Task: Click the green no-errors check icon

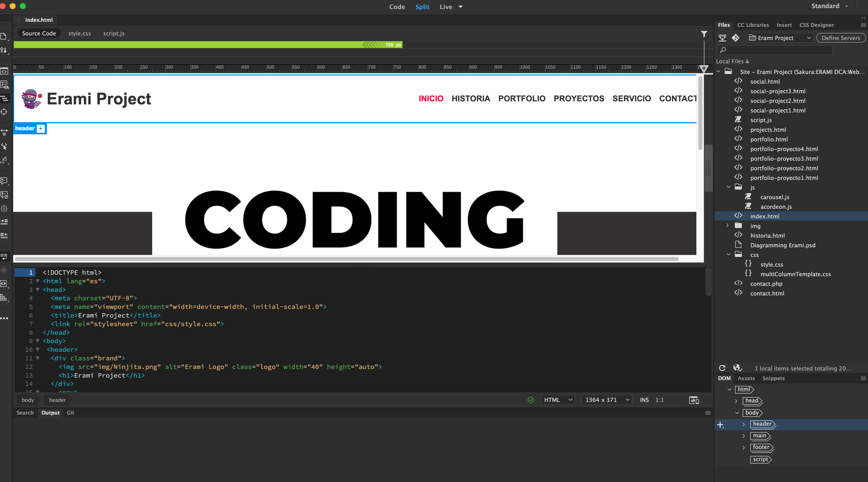Action: pyautogui.click(x=531, y=400)
